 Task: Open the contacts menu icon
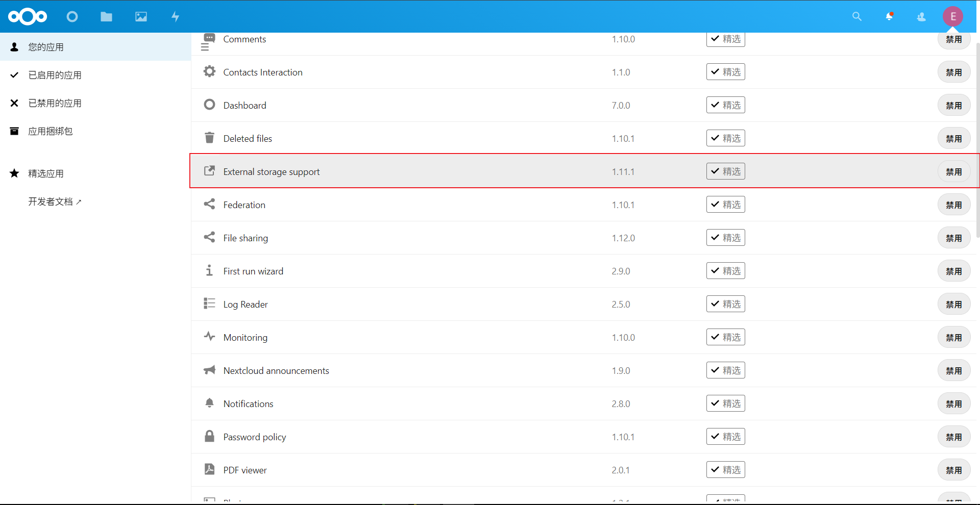pyautogui.click(x=921, y=17)
